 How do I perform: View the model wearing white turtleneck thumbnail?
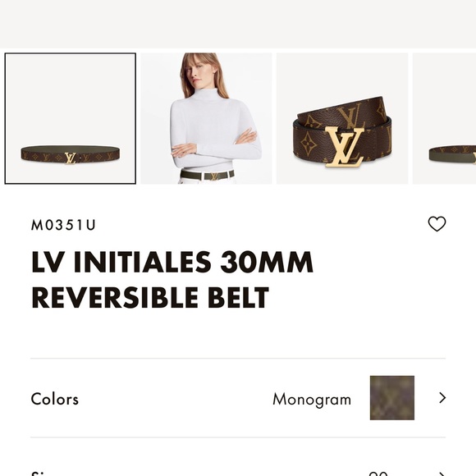tap(206, 118)
